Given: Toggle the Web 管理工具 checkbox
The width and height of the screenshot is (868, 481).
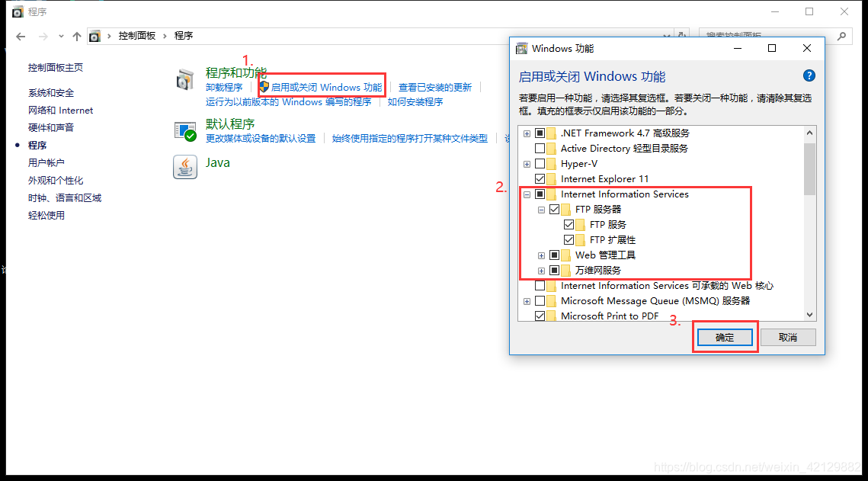Looking at the screenshot, I should click(554, 255).
